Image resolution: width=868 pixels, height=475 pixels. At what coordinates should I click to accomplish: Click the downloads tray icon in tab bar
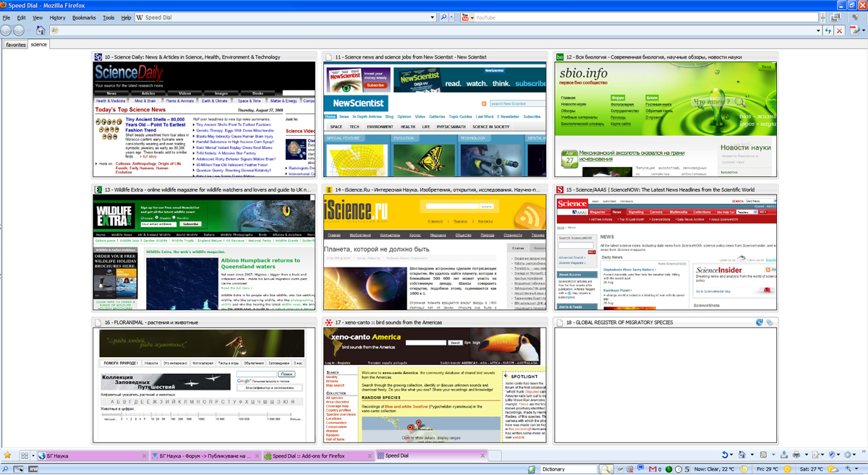(784, 455)
